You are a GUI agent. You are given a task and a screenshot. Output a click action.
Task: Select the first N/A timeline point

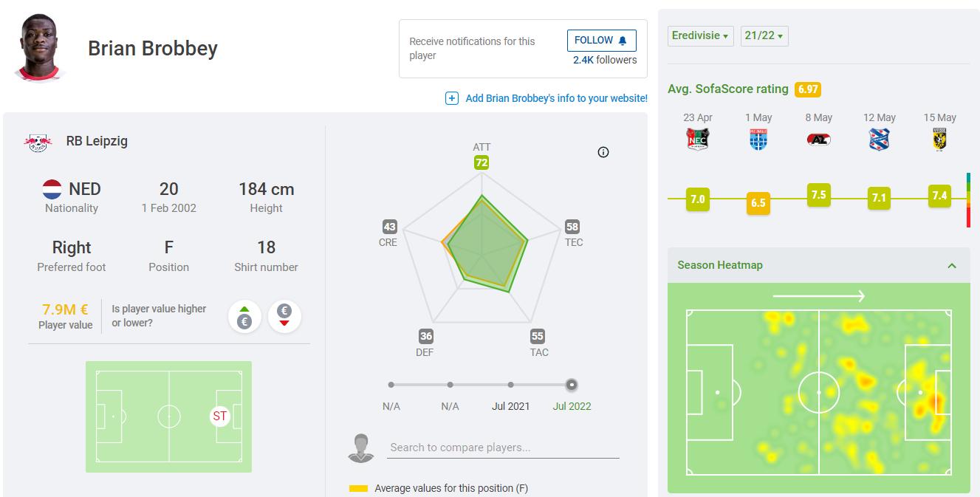pyautogui.click(x=391, y=385)
